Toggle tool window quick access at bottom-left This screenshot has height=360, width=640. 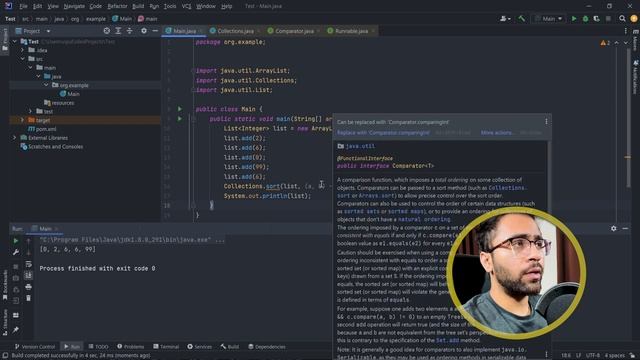5,356
